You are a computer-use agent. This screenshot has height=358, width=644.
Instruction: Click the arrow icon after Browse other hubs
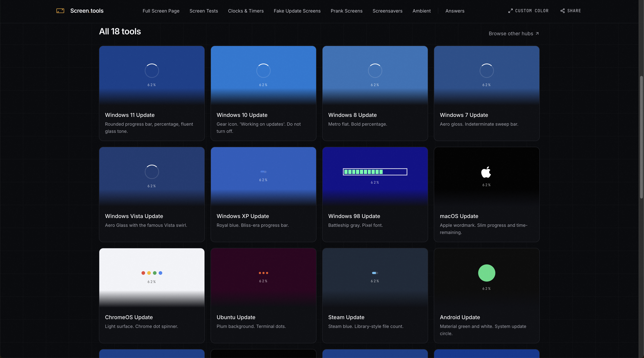tap(537, 33)
